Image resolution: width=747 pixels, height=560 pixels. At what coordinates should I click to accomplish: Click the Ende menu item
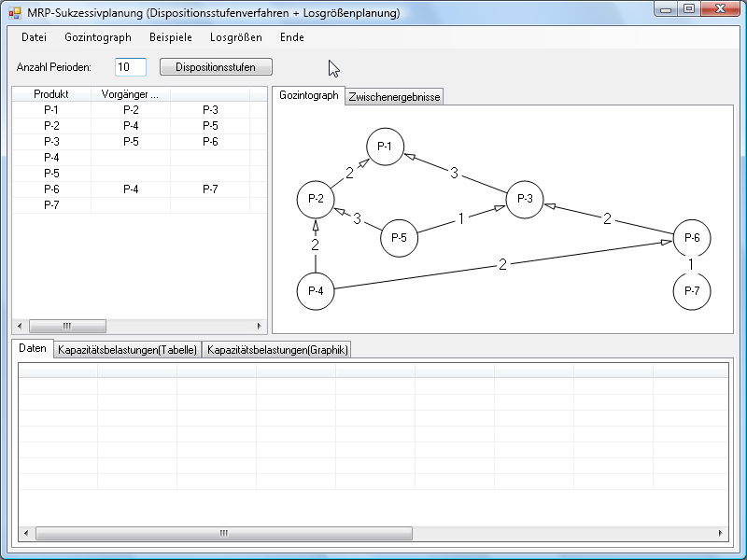292,37
